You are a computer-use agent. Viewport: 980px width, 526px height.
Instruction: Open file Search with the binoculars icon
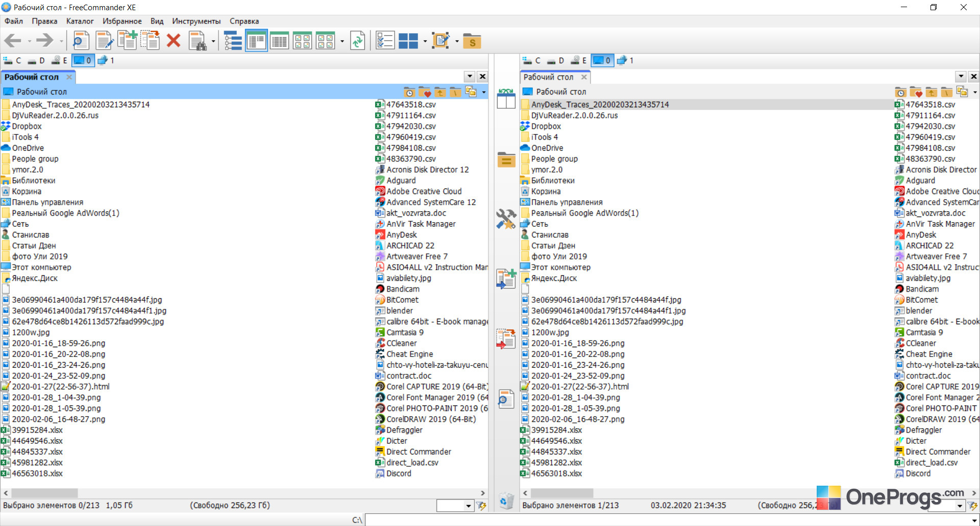tap(197, 41)
